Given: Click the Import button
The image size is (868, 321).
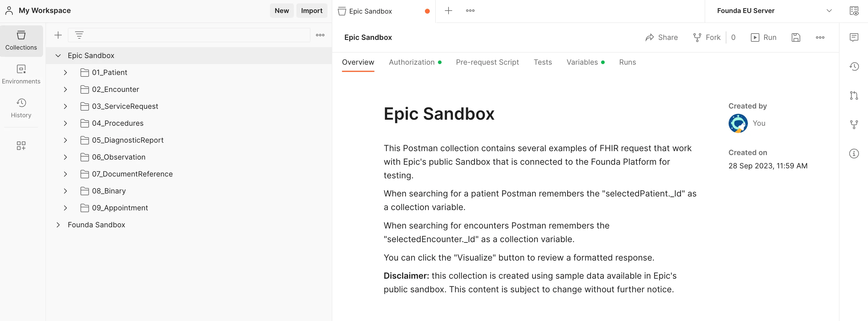Looking at the screenshot, I should 311,11.
